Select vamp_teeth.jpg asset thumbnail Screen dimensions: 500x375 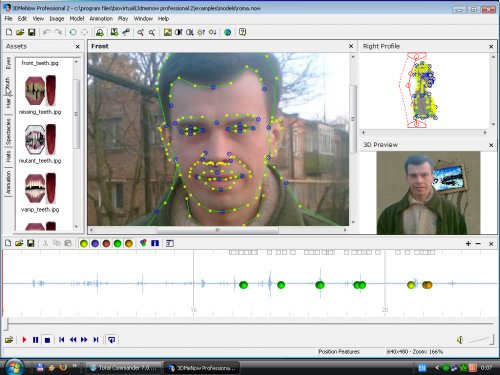40,188
